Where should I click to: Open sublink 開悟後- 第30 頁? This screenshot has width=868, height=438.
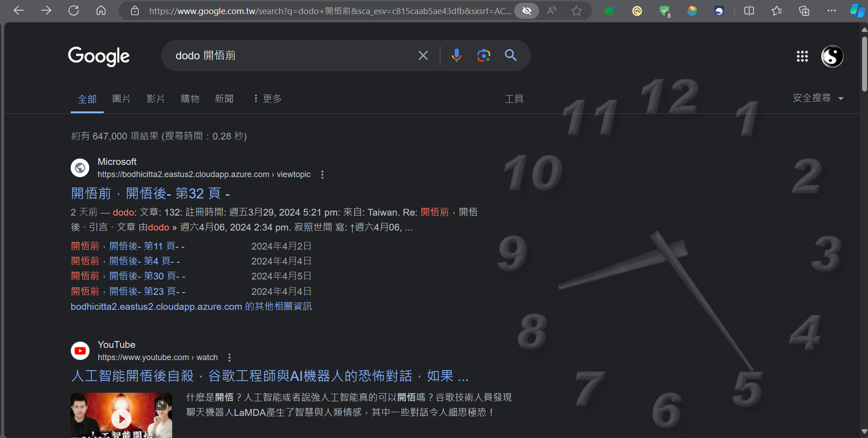tap(128, 276)
